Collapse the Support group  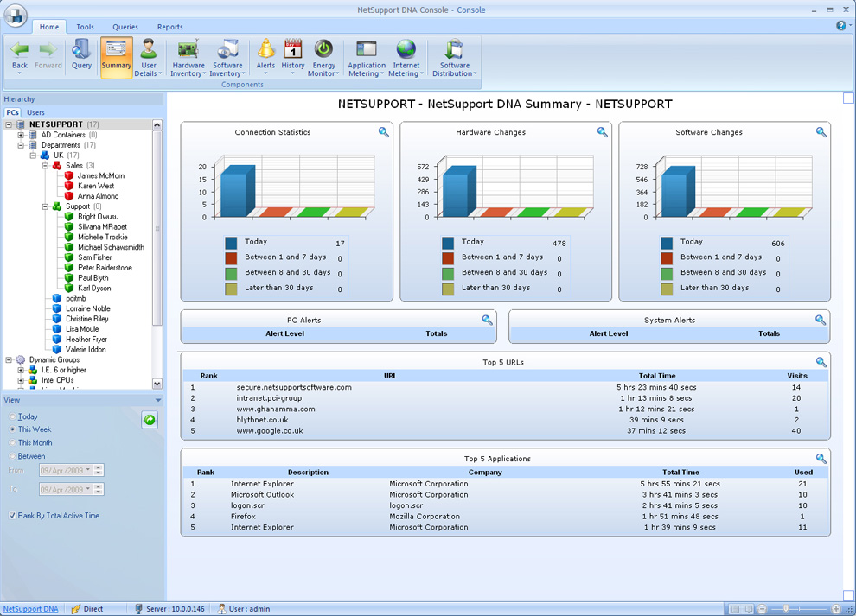coord(45,206)
